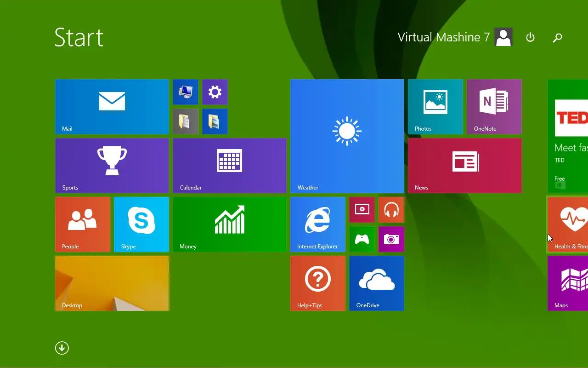
Task: Open the OneNote tile
Action: coord(494,107)
